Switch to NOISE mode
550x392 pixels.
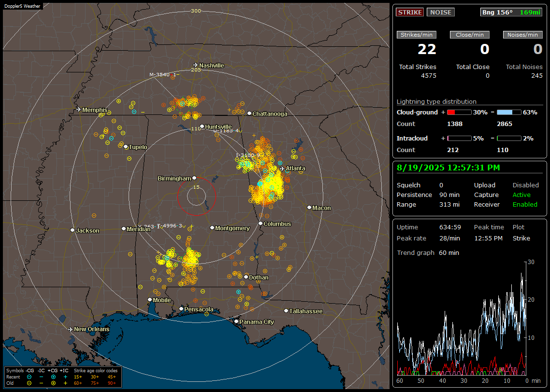(441, 12)
